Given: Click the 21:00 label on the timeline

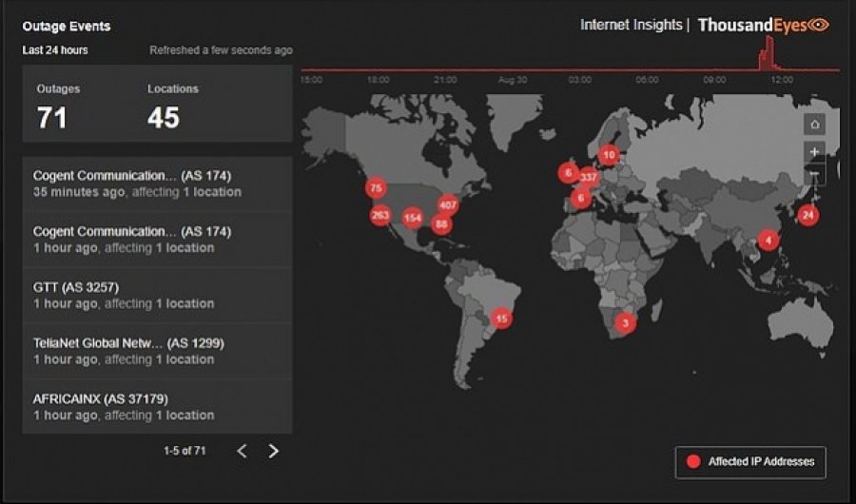Looking at the screenshot, I should [x=445, y=80].
